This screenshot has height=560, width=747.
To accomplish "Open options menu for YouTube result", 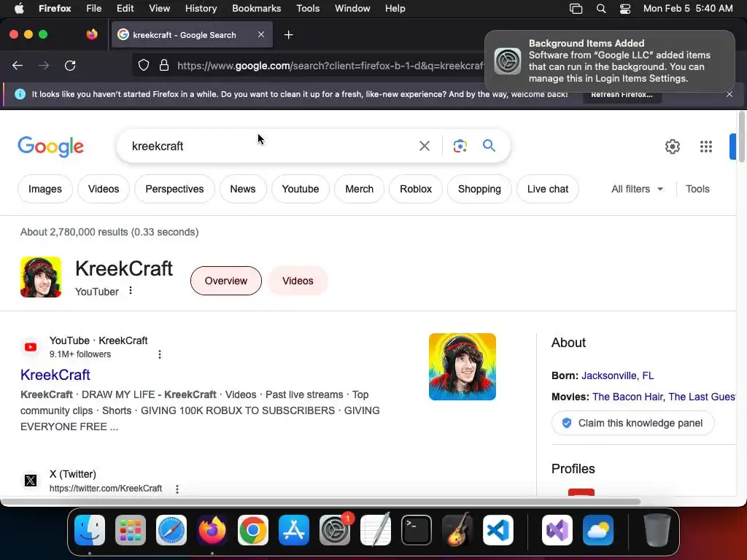I will pyautogui.click(x=160, y=354).
